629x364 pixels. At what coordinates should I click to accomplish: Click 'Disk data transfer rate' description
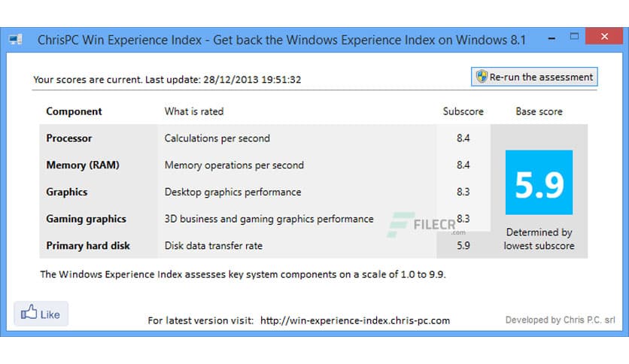point(214,246)
